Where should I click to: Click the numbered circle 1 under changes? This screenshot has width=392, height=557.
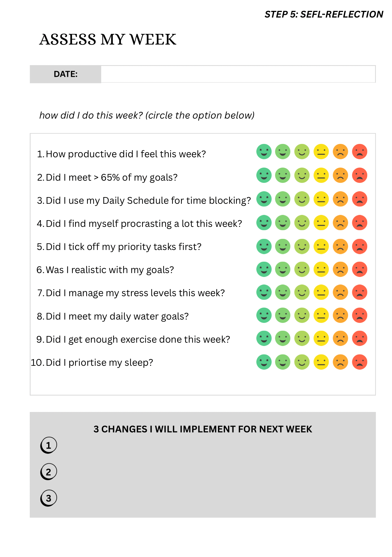tap(49, 445)
